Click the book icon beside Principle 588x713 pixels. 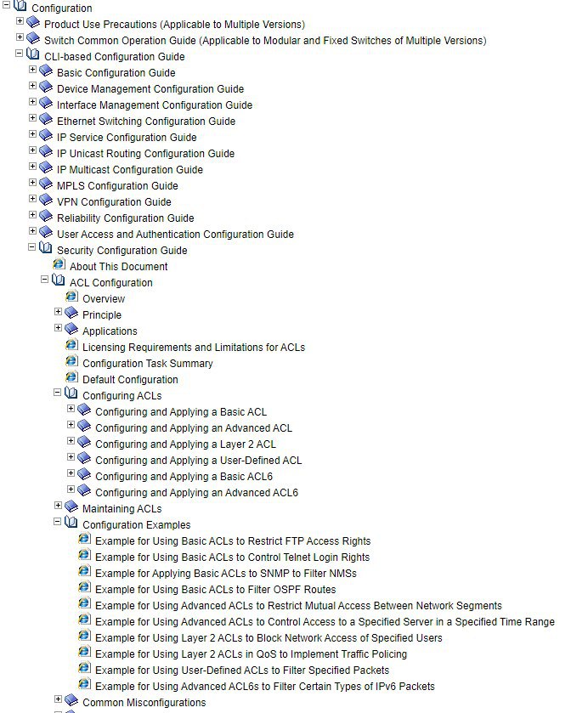pos(71,313)
